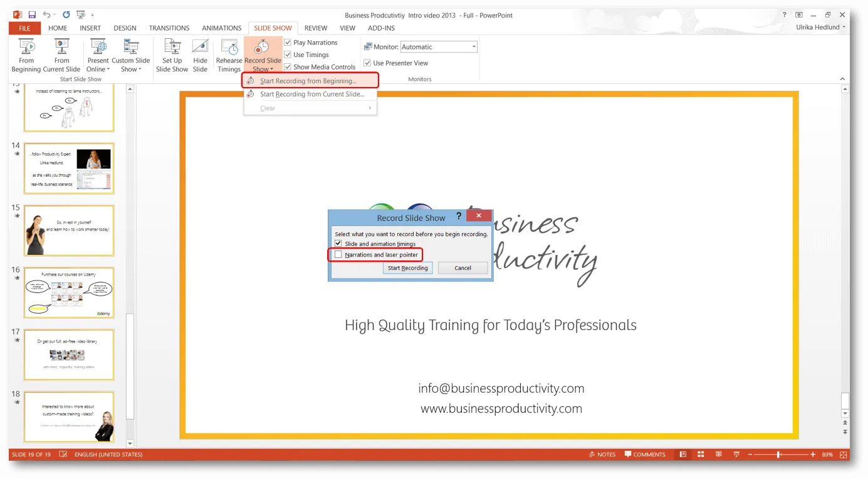The image size is (868, 479).
Task: Click the spell check icon in the status bar
Action: [63, 455]
